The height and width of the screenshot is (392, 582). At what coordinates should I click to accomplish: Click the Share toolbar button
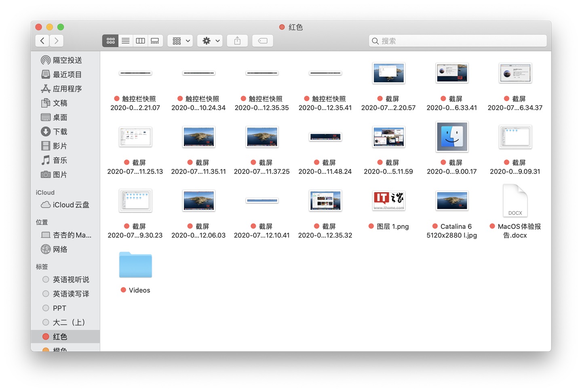237,41
